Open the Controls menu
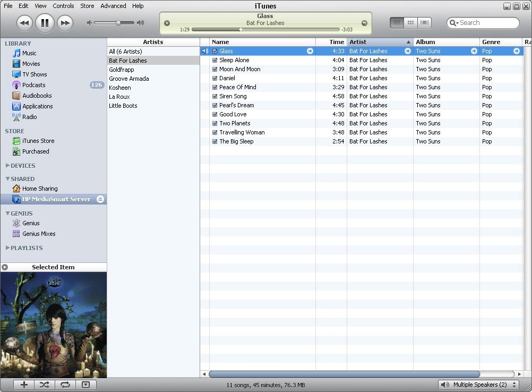Screen dimensions: 532x392 pos(63,6)
